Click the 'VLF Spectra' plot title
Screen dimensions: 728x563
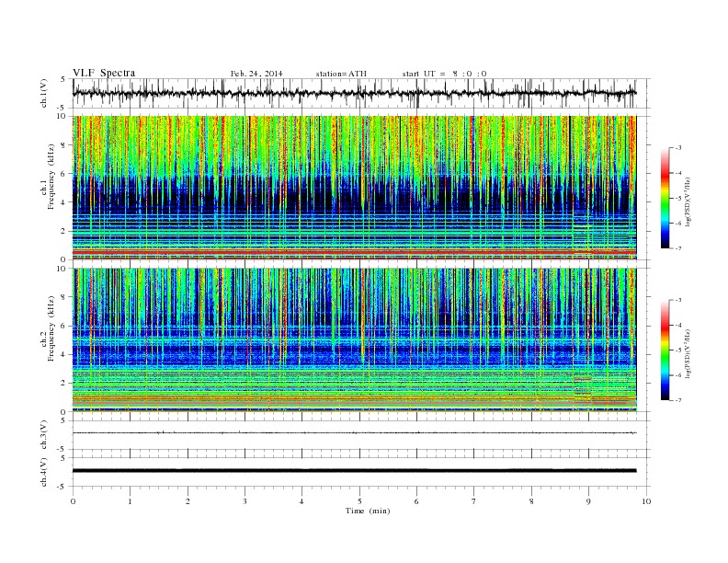pyautogui.click(x=104, y=73)
